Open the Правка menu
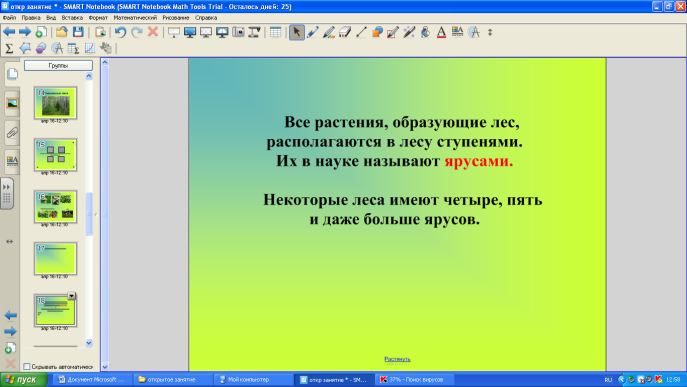 point(31,18)
